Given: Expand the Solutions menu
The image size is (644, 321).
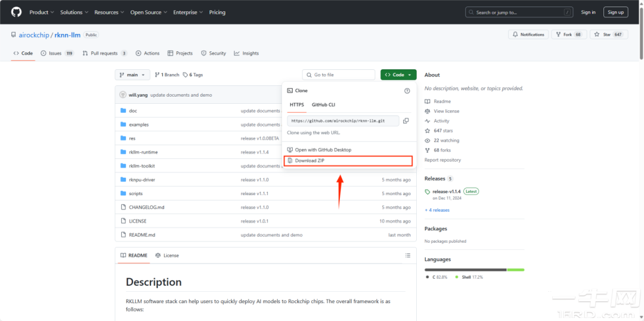Looking at the screenshot, I should coord(74,13).
